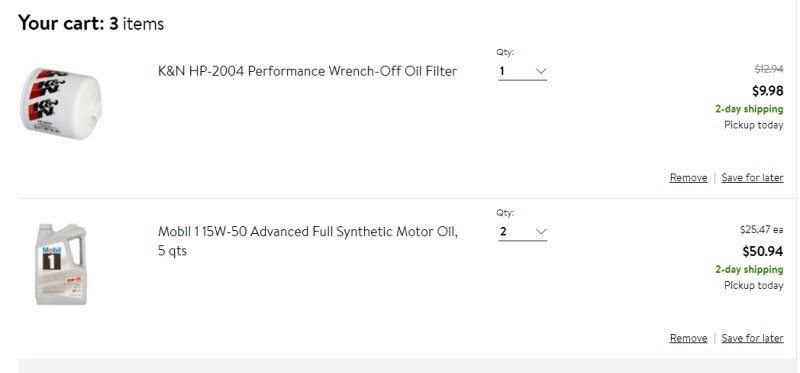Click the oil filter Pickup today text
Image resolution: width=800 pixels, height=373 pixels.
(x=754, y=125)
